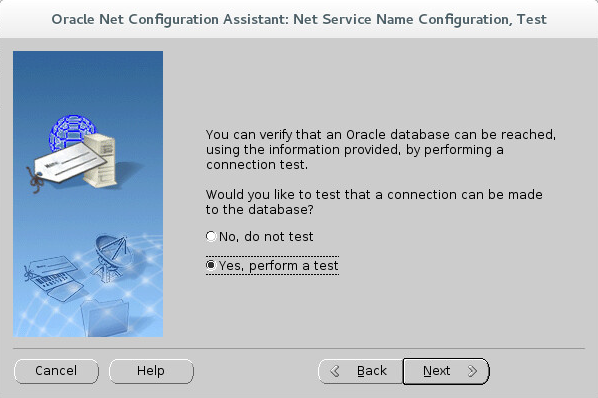Select the "No, do not test" radio button
Screen dimensions: 598x398
tap(211, 236)
